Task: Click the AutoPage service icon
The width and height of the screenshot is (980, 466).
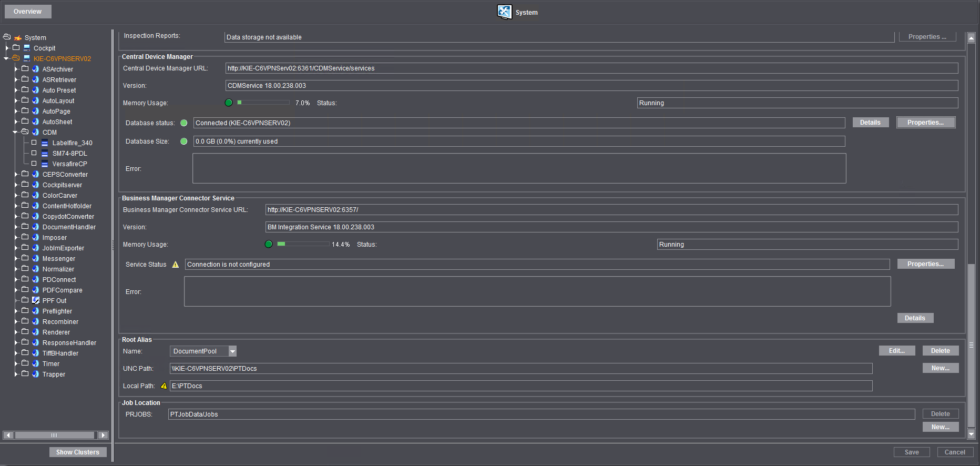Action: [36, 111]
